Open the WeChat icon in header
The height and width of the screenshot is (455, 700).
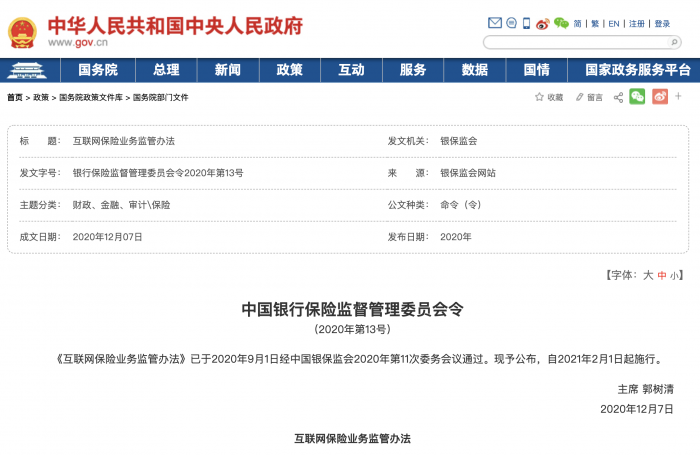click(561, 23)
